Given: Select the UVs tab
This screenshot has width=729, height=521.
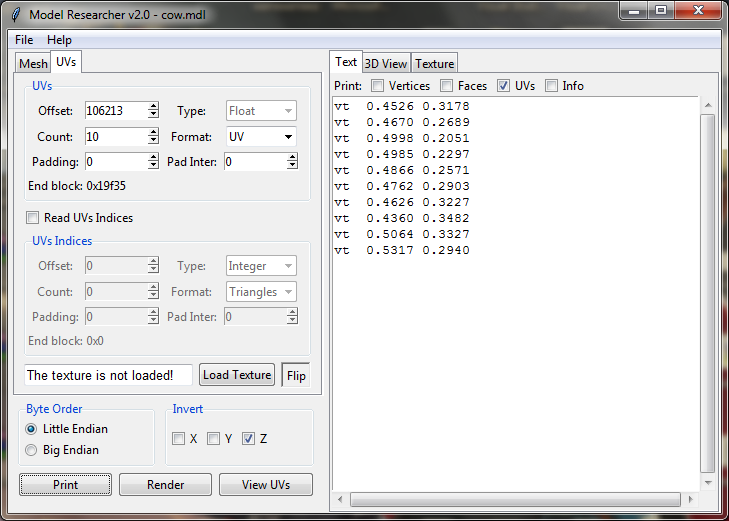Looking at the screenshot, I should (66, 62).
